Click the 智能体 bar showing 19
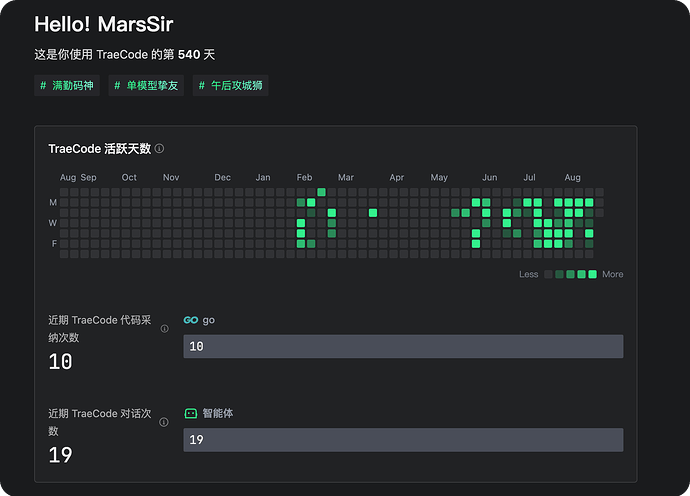690x496 pixels. pyautogui.click(x=403, y=440)
